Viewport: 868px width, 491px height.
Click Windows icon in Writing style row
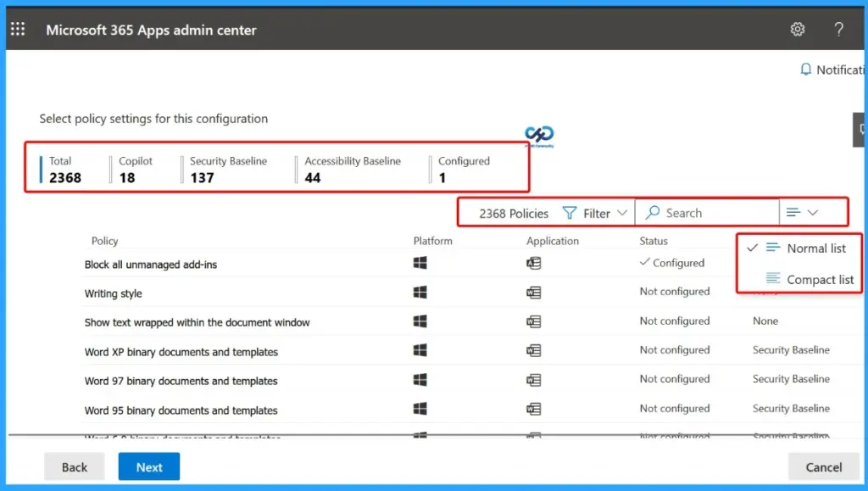tap(420, 292)
